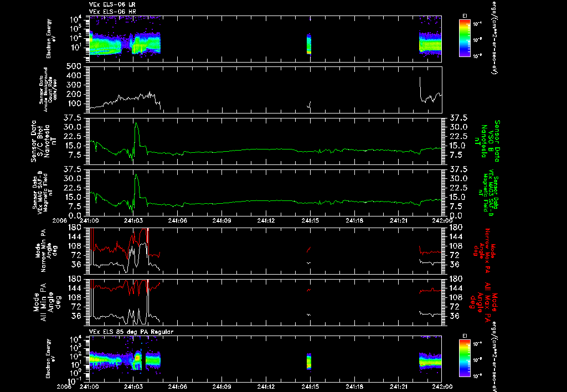Click the '241:12' label under the MAG SAF-B panel
This screenshot has width=567, height=392.
[x=266, y=220]
